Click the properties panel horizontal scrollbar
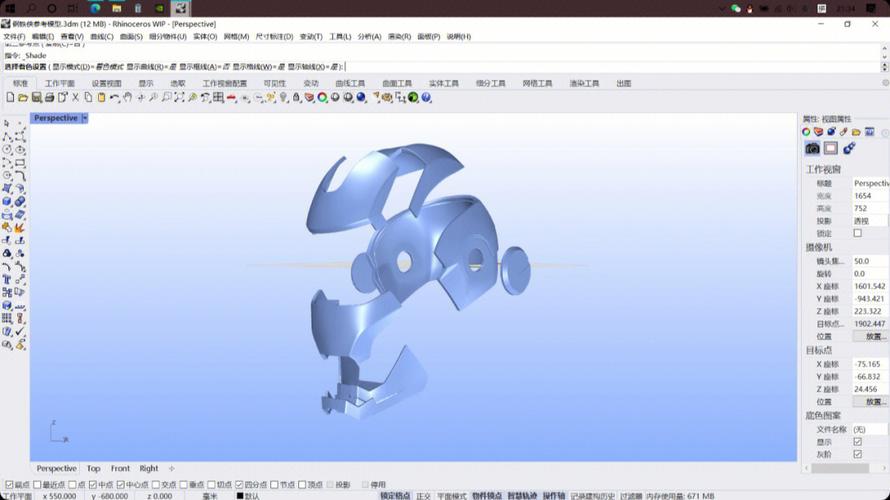 point(840,468)
